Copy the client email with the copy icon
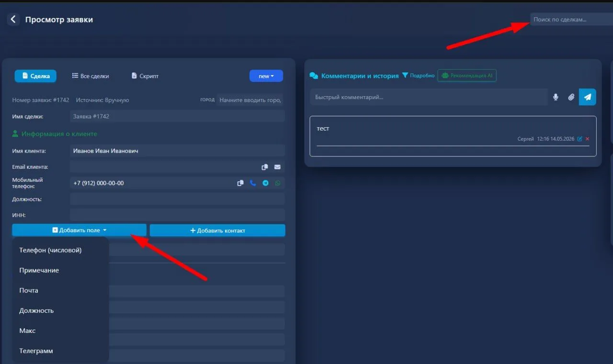The width and height of the screenshot is (613, 364). [x=264, y=167]
